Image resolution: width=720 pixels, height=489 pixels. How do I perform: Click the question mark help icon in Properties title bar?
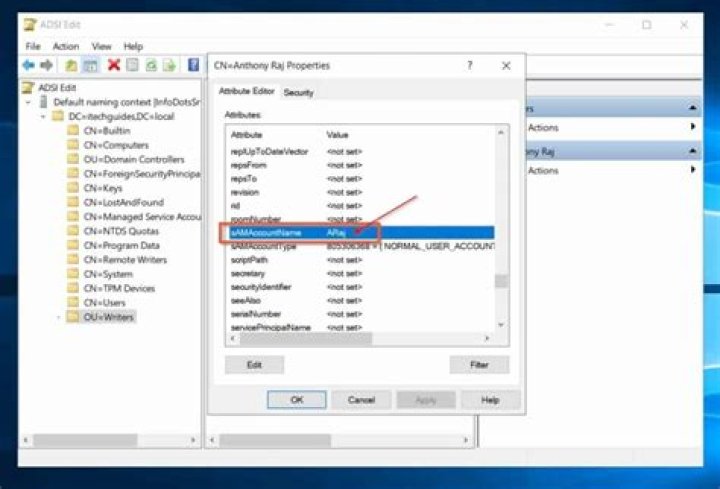point(470,65)
